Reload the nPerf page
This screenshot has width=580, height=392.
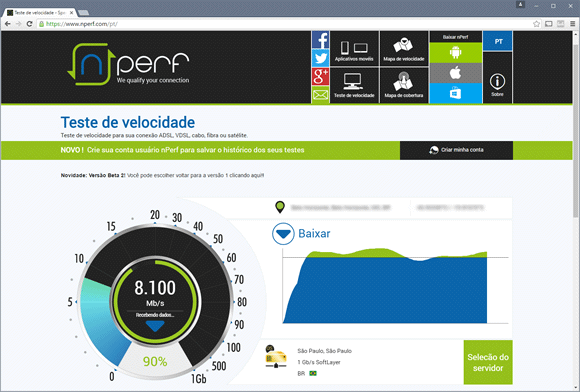pos(30,24)
